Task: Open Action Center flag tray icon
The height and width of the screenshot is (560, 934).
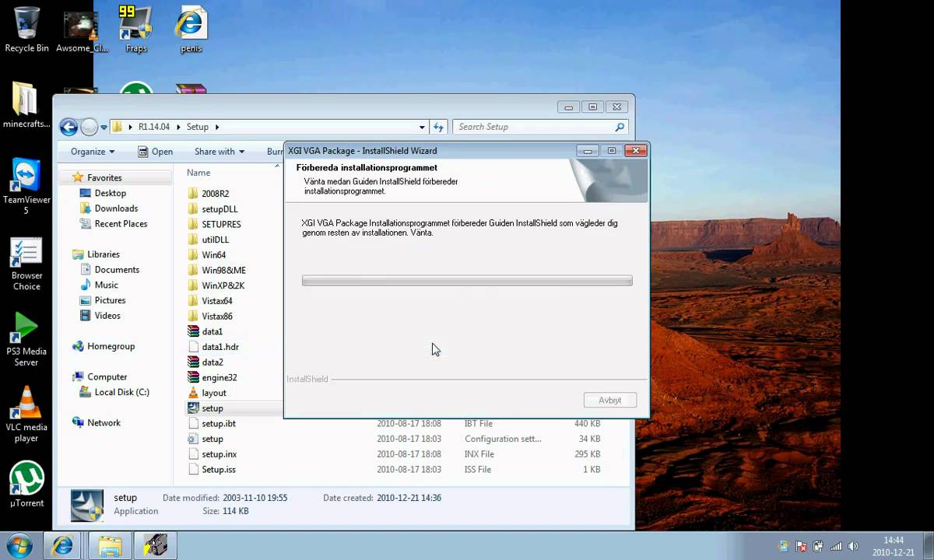Action: pos(800,546)
